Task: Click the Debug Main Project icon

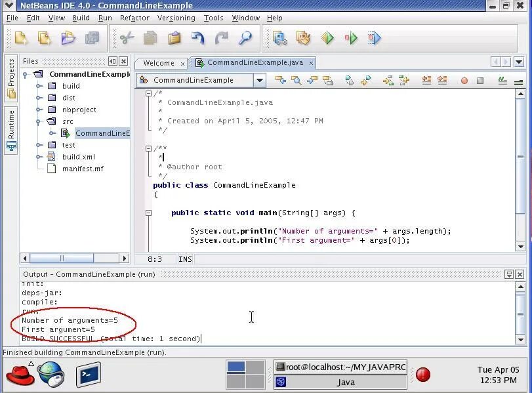Action: click(x=351, y=38)
